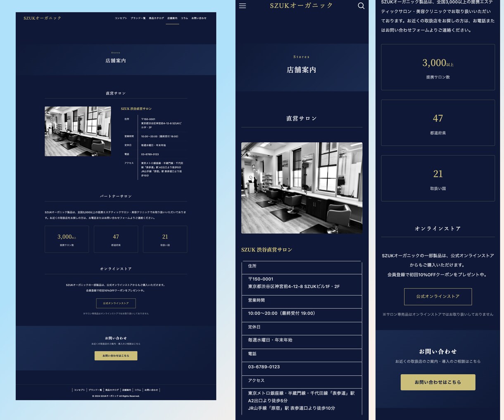Click the 直営サロン heading in mobile layout
Image resolution: width=504 pixels, height=420 pixels.
point(302,119)
